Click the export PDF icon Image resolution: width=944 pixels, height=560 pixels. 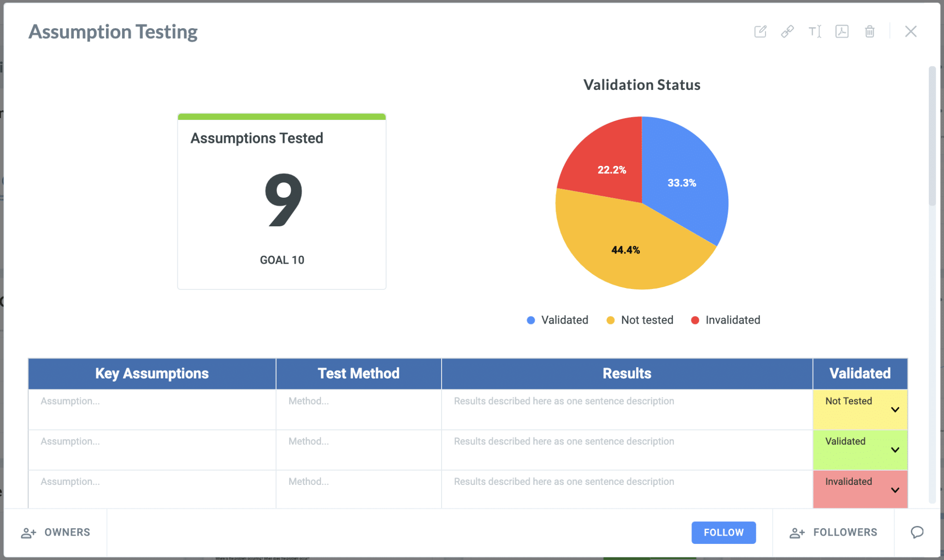click(x=842, y=31)
